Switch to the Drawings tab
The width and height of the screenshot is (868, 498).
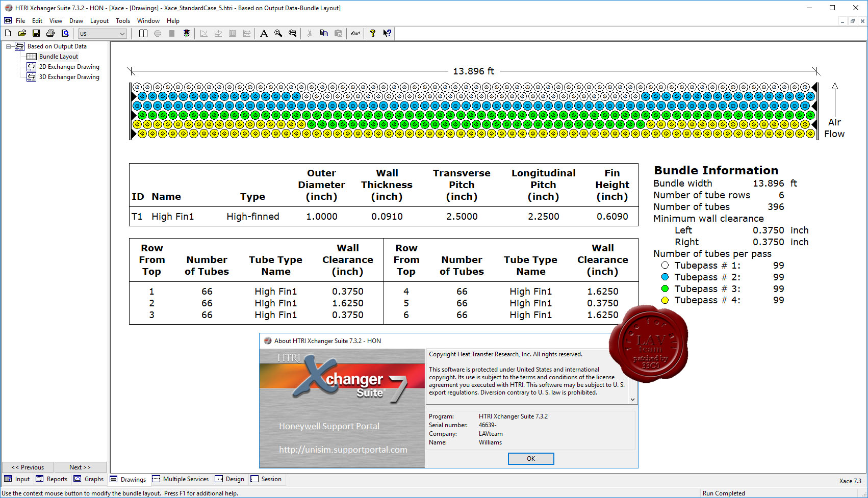(128, 480)
